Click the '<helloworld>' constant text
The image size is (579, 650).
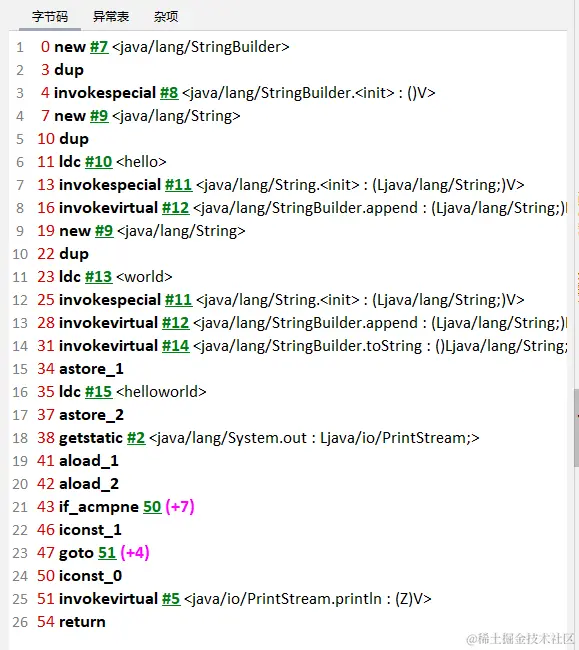point(161,392)
